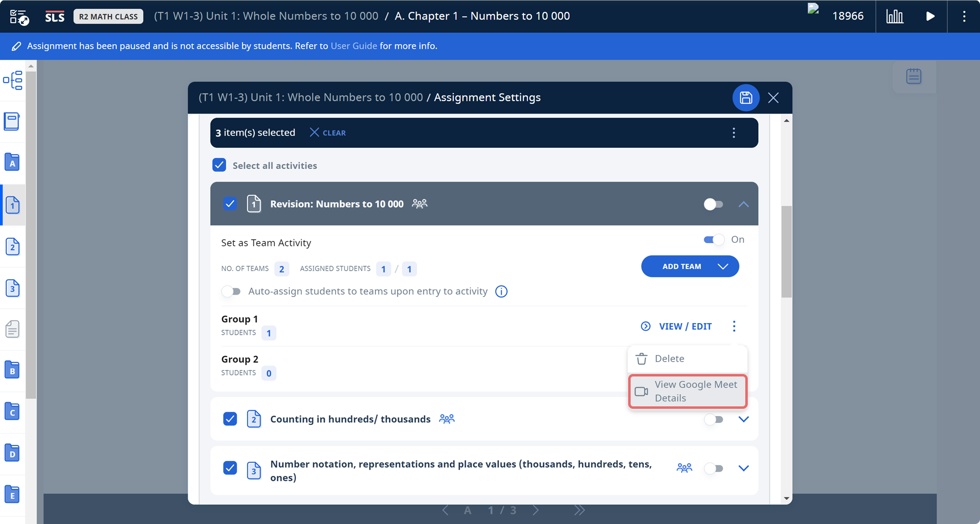The width and height of the screenshot is (980, 524).
Task: Click the left sidebar scrollbar
Action: [x=31, y=235]
